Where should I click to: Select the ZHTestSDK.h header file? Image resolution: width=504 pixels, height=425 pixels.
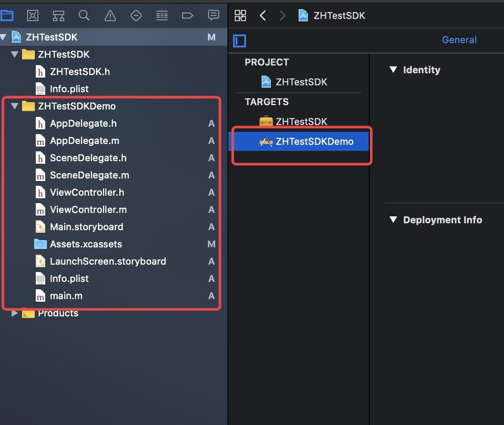tap(80, 72)
